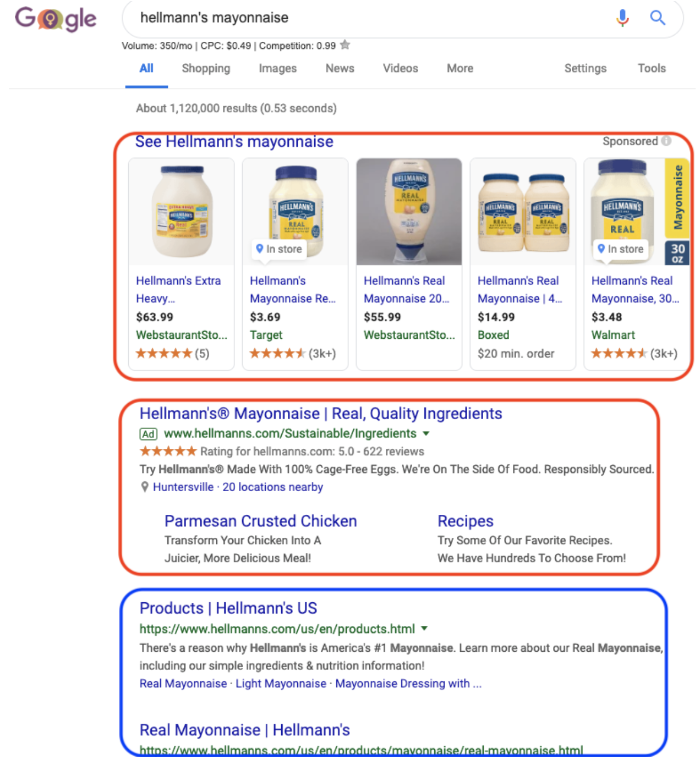Open the Real Mayonnaise sub-link
Viewport: 700px width, 770px height.
[x=183, y=684]
